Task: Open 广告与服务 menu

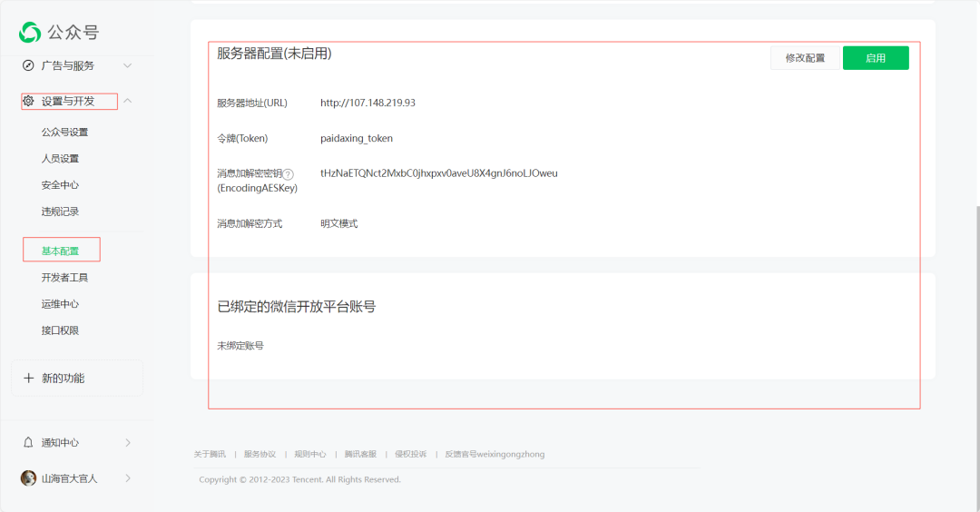Action: pos(67,65)
